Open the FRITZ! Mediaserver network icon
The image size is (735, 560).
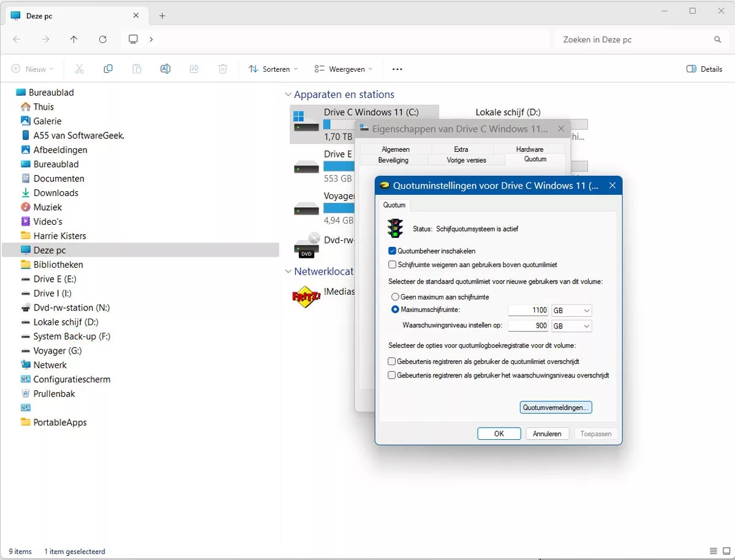coord(306,296)
